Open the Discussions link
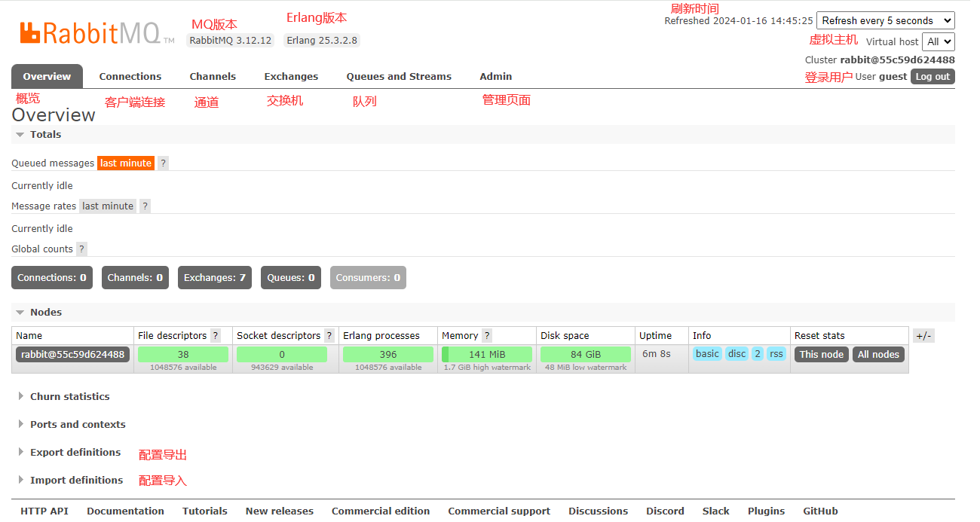The height and width of the screenshot is (522, 980). coord(599,511)
